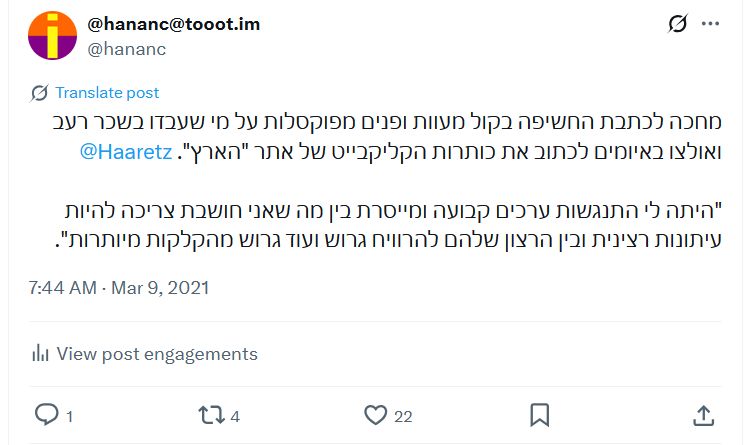The image size is (751, 445).
Task: Click the repost count number 4
Action: pyautogui.click(x=235, y=415)
